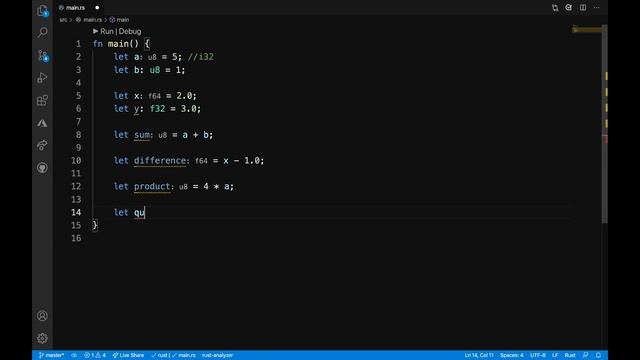The height and width of the screenshot is (360, 640).
Task: Open the Source Control view
Action: pyautogui.click(x=42, y=56)
